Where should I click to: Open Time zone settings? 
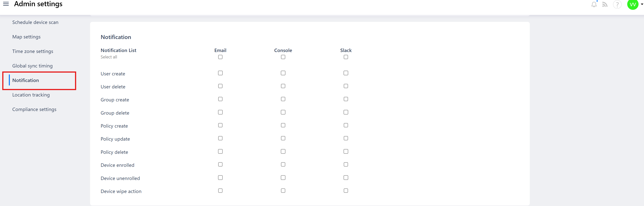coord(33,51)
